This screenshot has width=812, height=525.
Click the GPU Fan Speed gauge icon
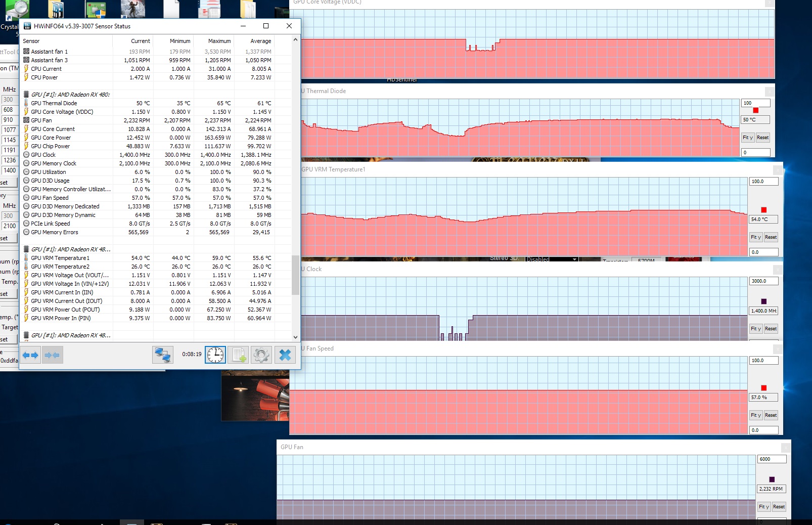click(26, 198)
